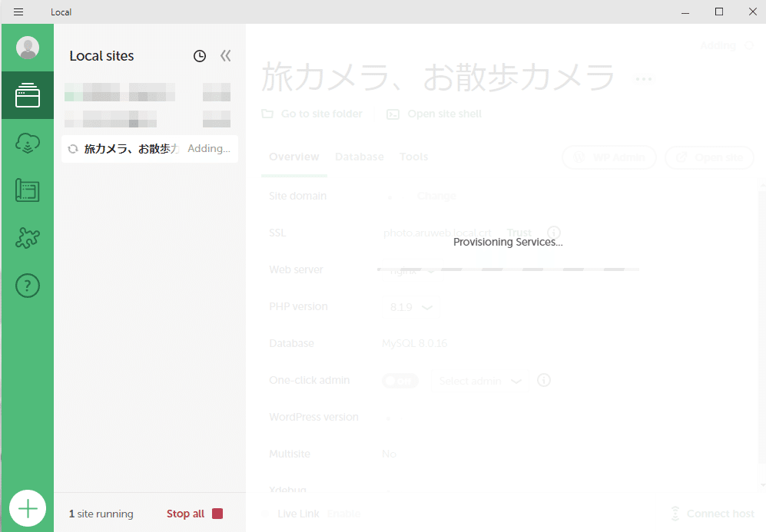Click the site title 旅カメラ、お散歩カメラ
Viewport: 766px width, 532px height.
click(x=437, y=77)
